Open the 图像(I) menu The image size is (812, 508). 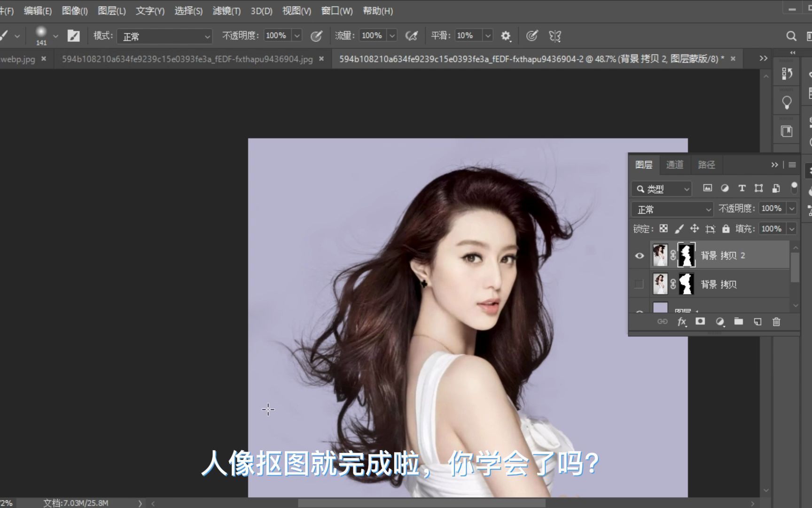[75, 11]
